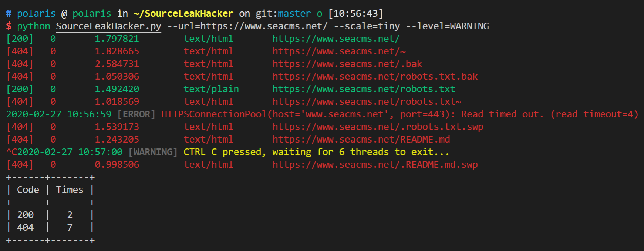This screenshot has width=644, height=251.
Task: Click the .robots.txt.swp URL
Action: pyautogui.click(x=378, y=127)
